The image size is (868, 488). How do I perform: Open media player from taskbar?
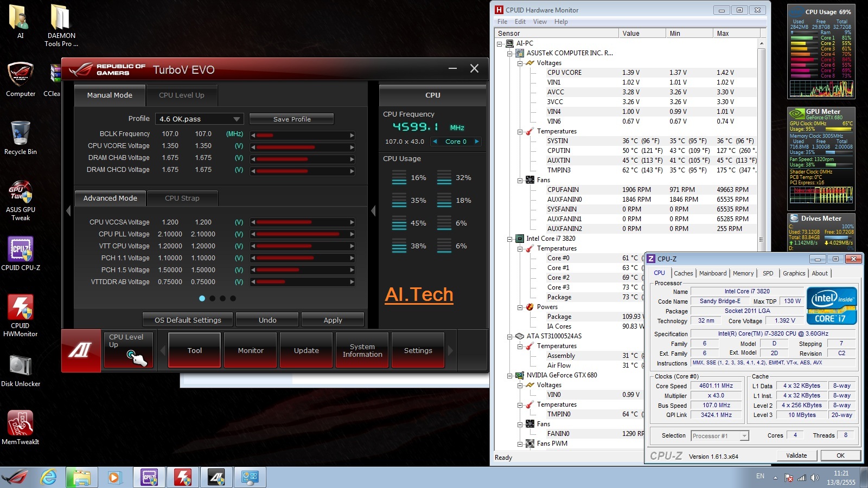click(114, 478)
